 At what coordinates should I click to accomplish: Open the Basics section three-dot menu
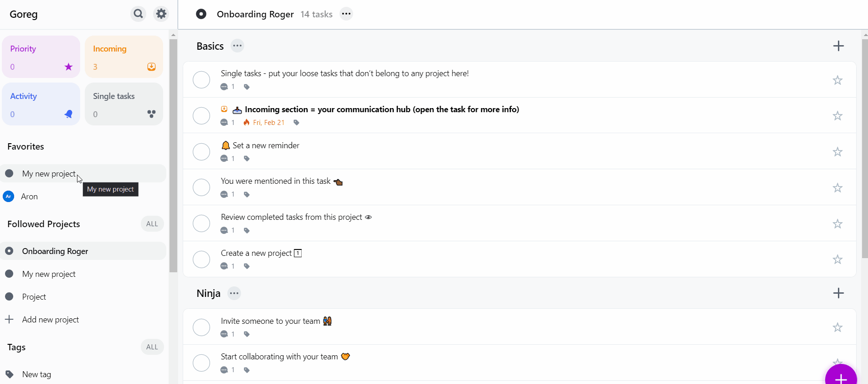(237, 46)
